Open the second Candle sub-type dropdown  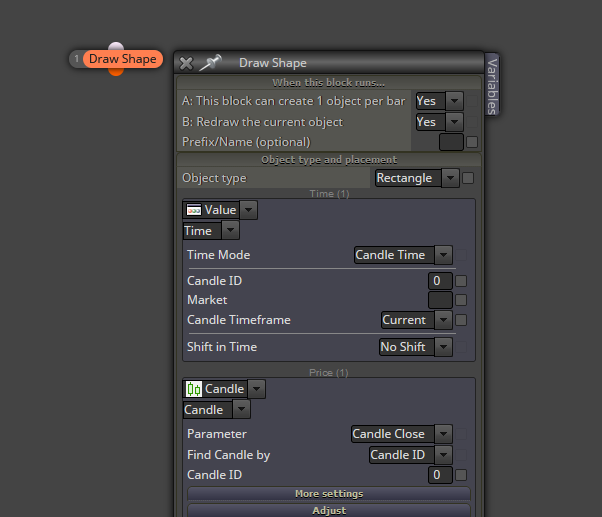(217, 410)
